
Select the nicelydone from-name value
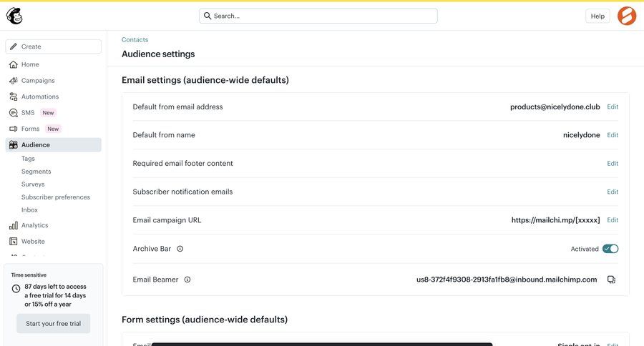point(581,135)
